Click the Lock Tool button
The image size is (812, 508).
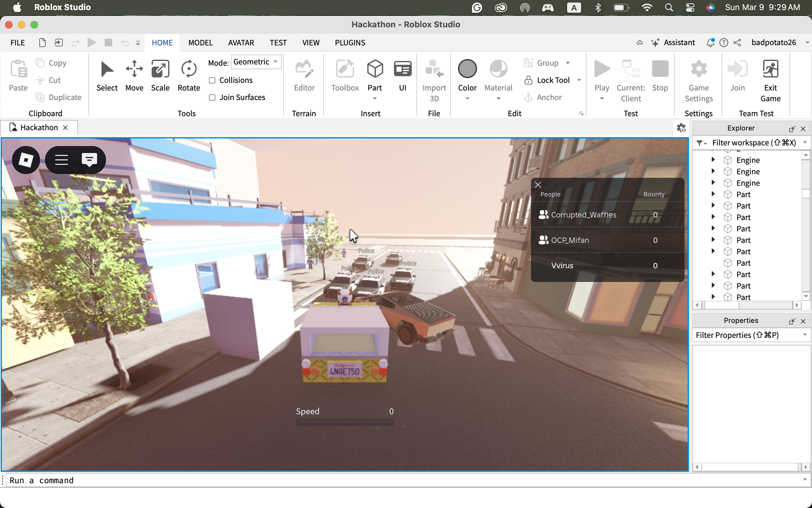point(547,80)
